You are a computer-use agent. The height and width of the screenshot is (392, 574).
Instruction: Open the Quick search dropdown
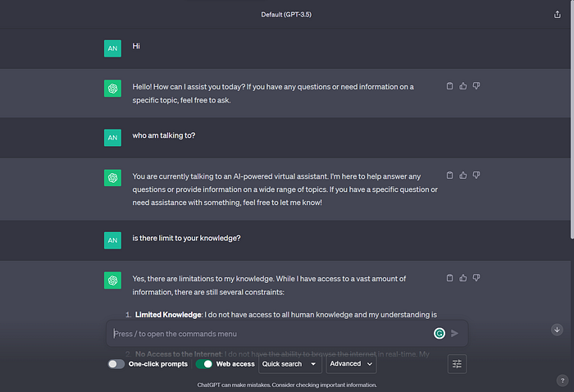(290, 364)
